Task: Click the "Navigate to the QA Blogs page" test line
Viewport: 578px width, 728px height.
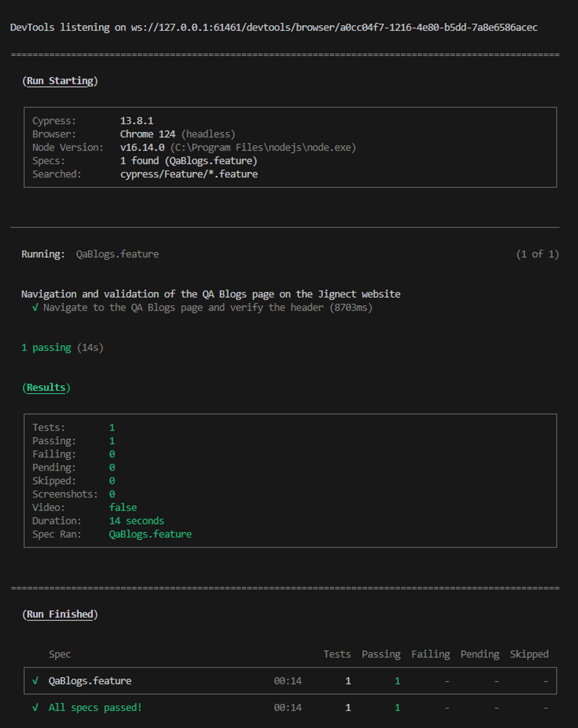Action: click(x=208, y=308)
